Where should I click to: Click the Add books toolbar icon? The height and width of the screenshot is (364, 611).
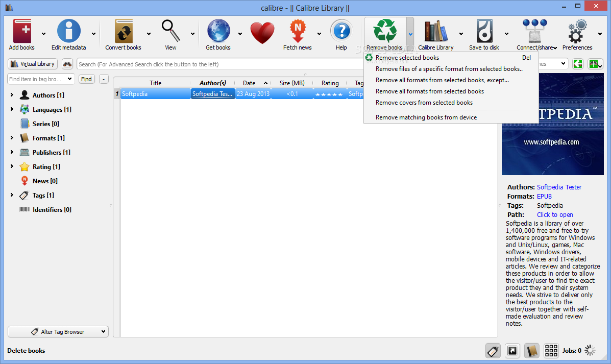22,31
